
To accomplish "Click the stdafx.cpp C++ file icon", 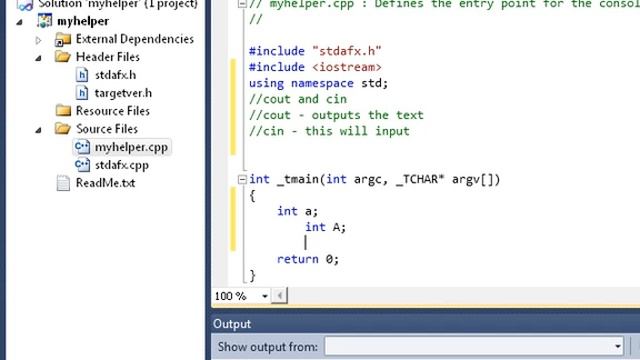I will 82,165.
